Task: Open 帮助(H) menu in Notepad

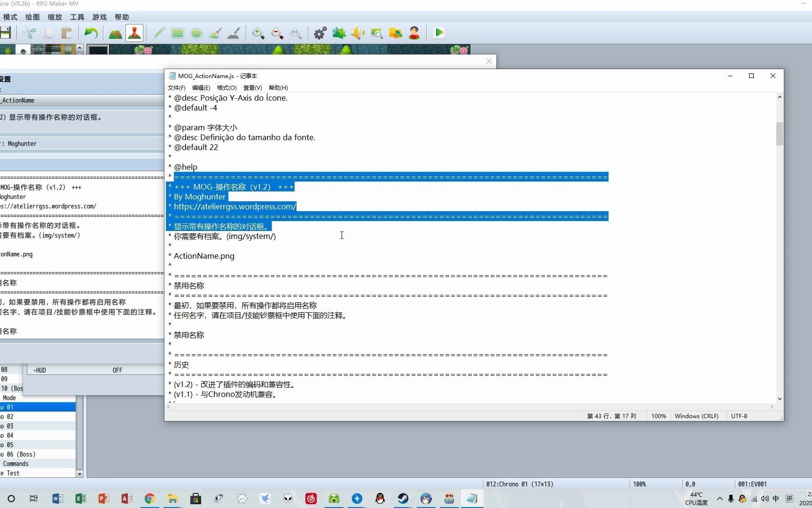Action: click(x=278, y=88)
